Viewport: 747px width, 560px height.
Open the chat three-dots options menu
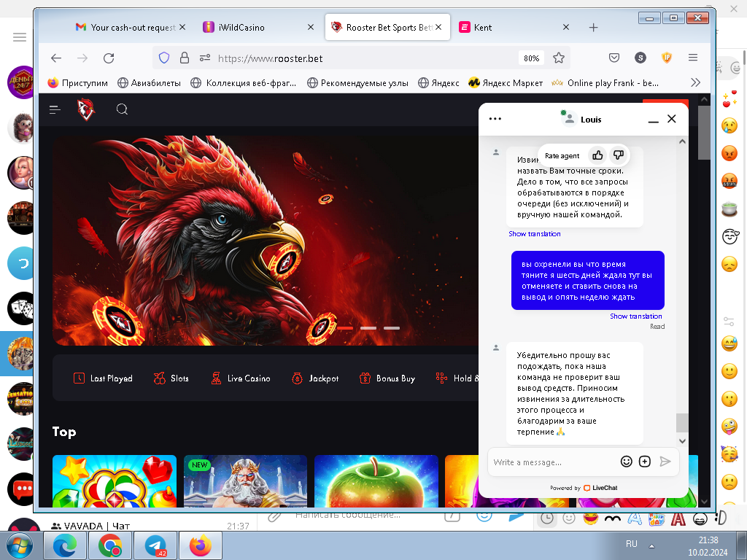pyautogui.click(x=495, y=119)
